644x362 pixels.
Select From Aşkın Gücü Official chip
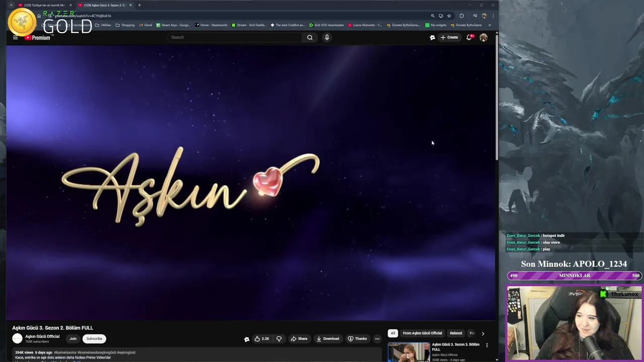422,333
